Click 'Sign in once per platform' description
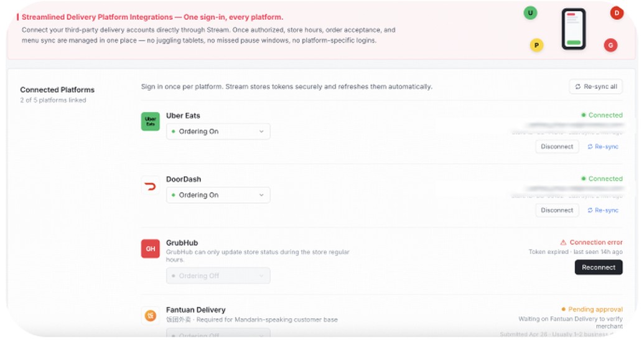 click(287, 87)
